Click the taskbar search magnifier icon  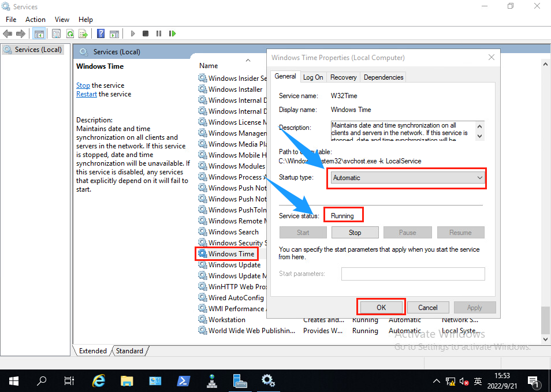click(42, 381)
